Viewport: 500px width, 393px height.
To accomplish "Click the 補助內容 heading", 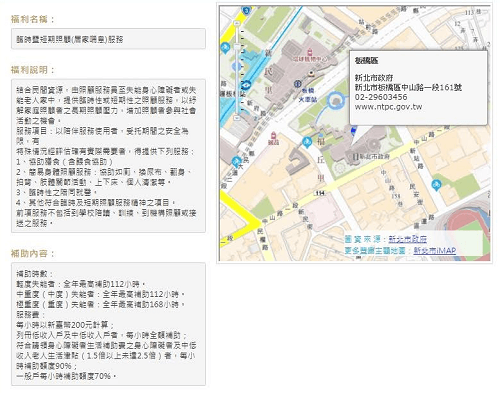I will (x=32, y=253).
